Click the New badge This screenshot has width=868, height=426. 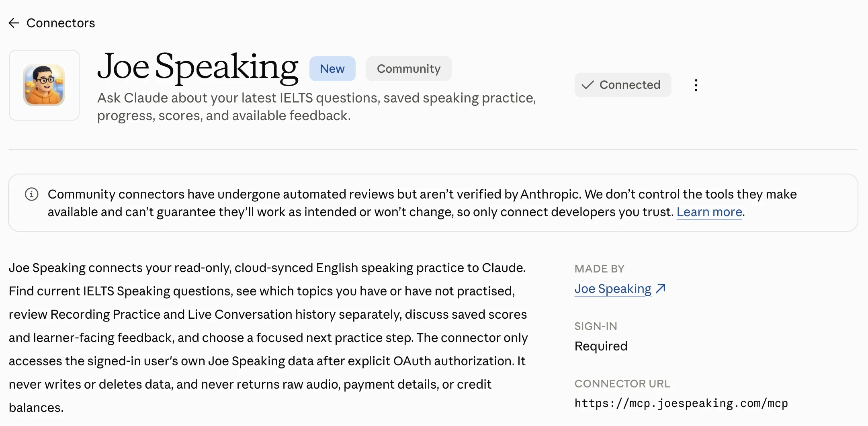point(332,69)
